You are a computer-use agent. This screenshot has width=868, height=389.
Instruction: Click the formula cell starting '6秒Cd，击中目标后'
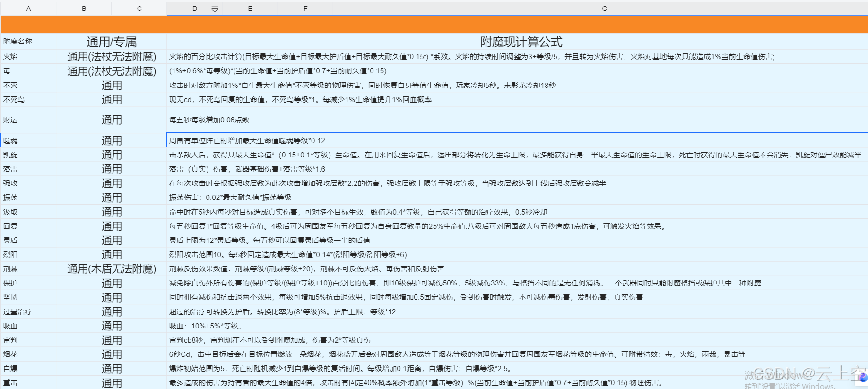point(517,354)
